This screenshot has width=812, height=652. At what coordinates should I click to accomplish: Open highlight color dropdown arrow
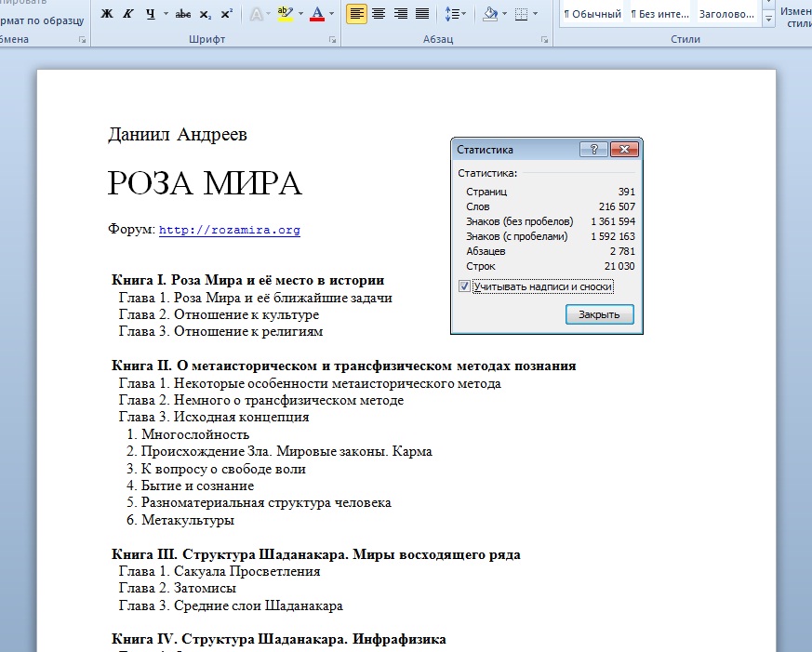(300, 14)
